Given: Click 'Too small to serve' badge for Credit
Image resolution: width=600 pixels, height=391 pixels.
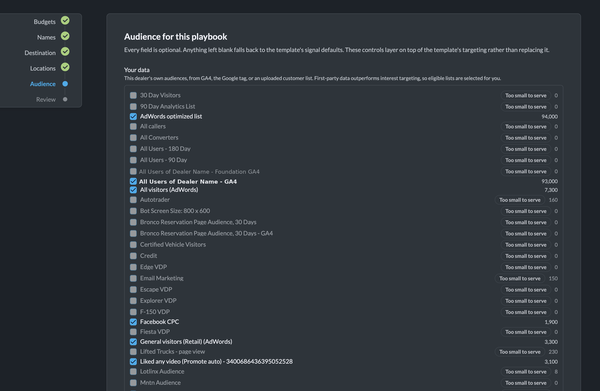Looking at the screenshot, I should point(526,256).
